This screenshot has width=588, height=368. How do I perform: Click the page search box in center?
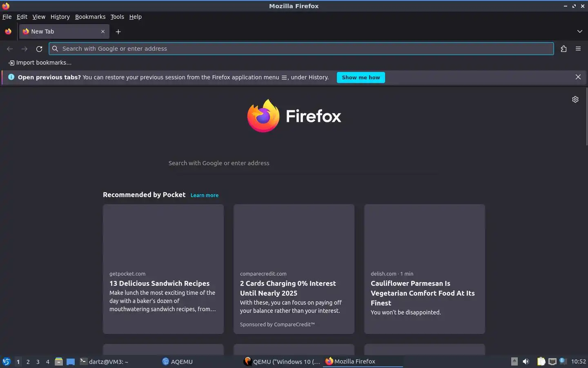point(294,163)
